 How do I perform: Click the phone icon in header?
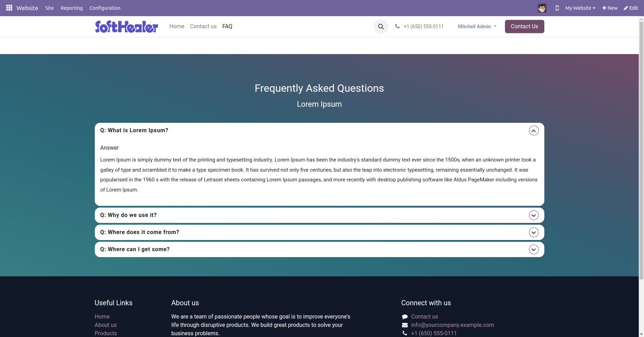[397, 26]
